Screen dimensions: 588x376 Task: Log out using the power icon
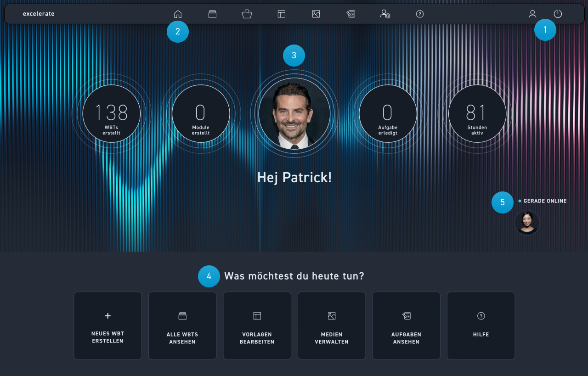[558, 14]
